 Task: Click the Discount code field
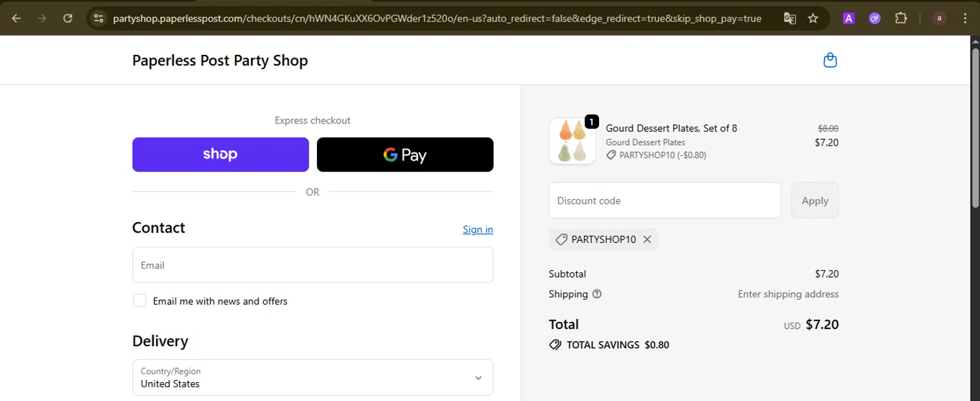(x=664, y=200)
